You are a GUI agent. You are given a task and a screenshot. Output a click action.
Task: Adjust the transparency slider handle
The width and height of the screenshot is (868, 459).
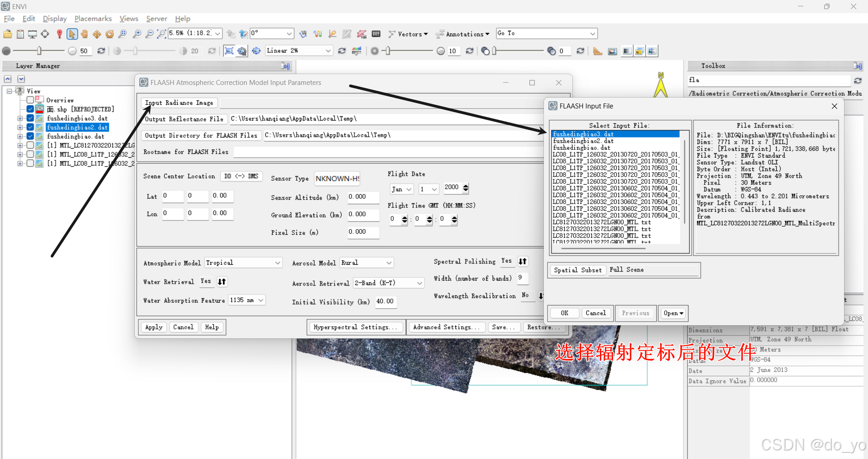pos(495,51)
